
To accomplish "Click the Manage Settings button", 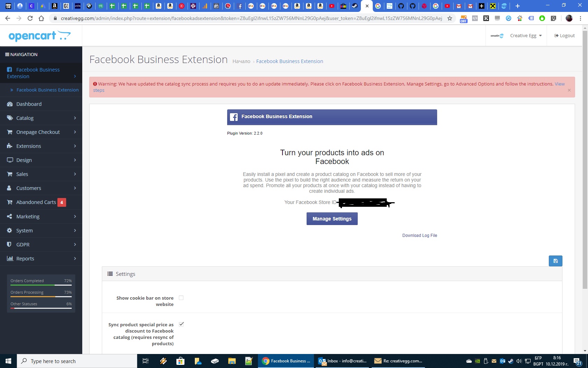I will click(x=332, y=219).
